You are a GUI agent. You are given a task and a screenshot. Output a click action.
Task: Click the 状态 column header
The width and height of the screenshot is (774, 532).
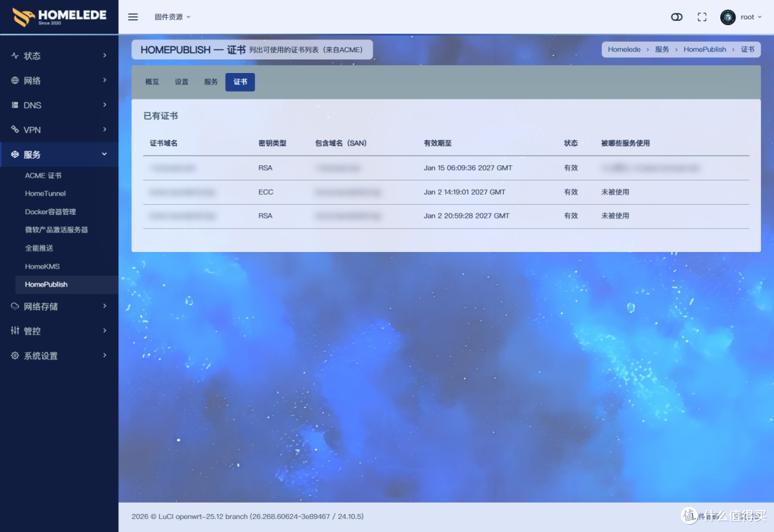pos(570,143)
